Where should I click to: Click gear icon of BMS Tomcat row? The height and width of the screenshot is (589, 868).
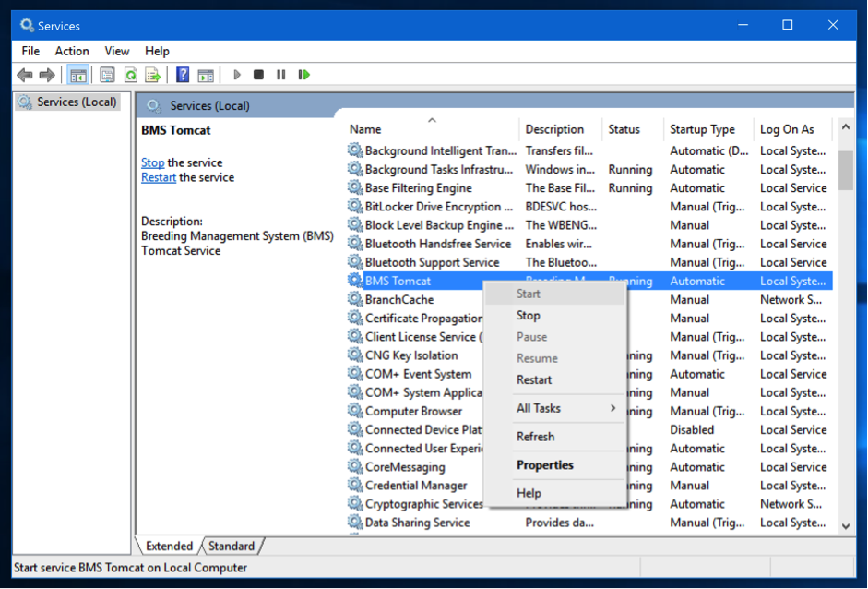(x=355, y=281)
